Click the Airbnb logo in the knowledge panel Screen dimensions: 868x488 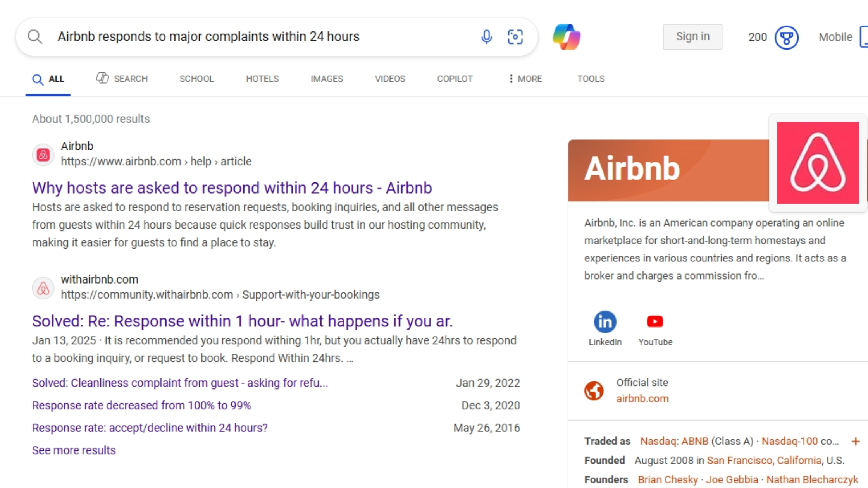tap(818, 163)
